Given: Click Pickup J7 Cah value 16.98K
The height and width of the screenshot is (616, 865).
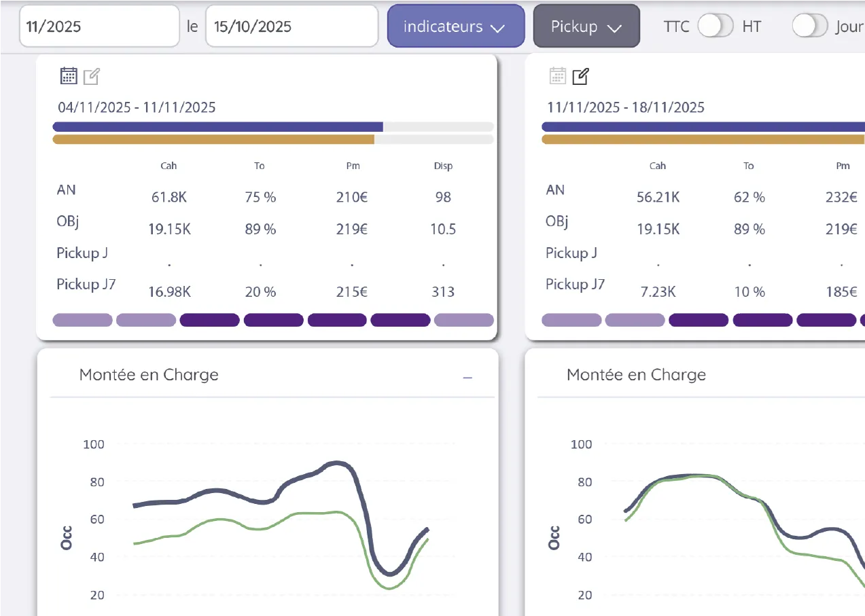Looking at the screenshot, I should pos(169,292).
